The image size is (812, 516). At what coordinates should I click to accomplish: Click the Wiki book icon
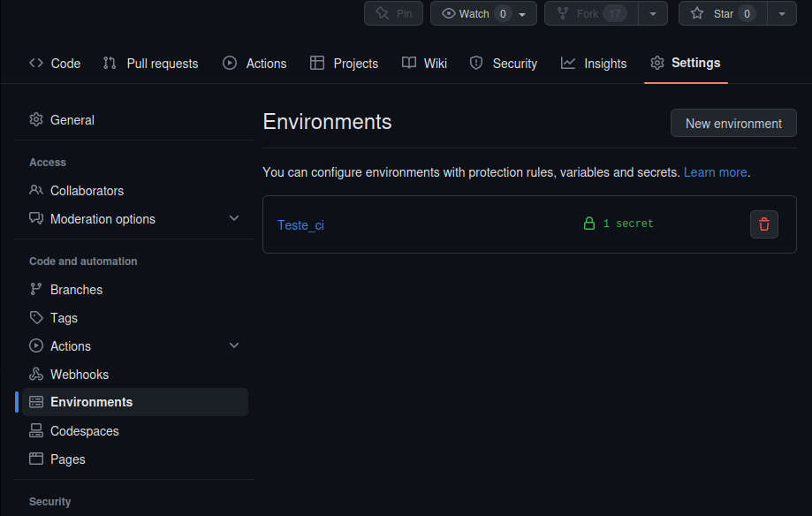pos(408,64)
